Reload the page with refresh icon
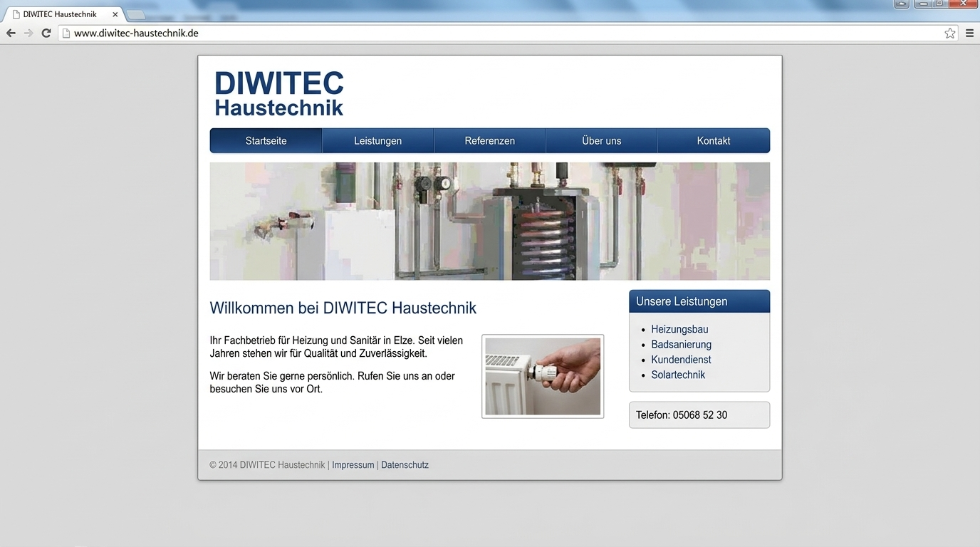The image size is (980, 547). tap(46, 33)
